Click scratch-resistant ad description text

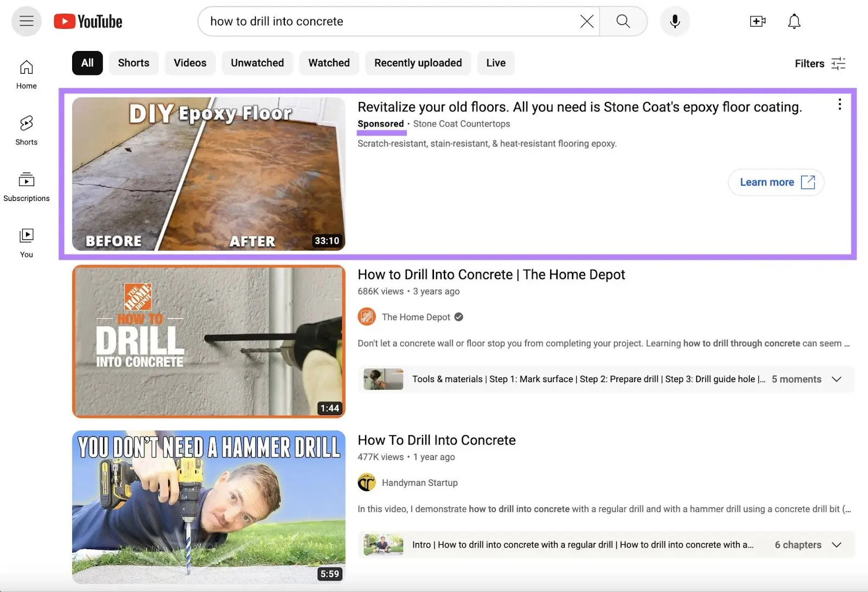click(x=487, y=143)
